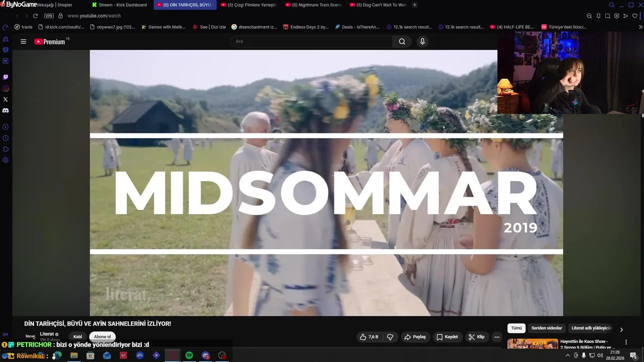Click the zoom-out magnifier toolbar icon
Image resolution: width=644 pixels, height=362 pixels.
click(589, 16)
